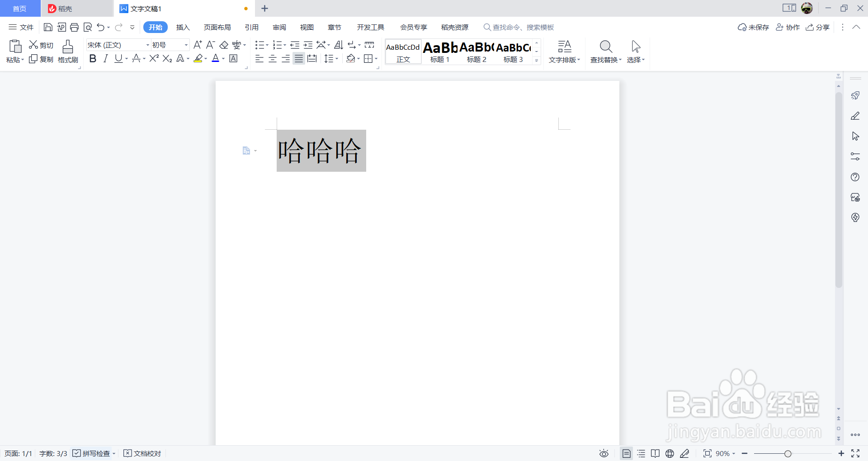The width and height of the screenshot is (868, 461).
Task: Open line spacing dropdown
Action: pos(337,58)
